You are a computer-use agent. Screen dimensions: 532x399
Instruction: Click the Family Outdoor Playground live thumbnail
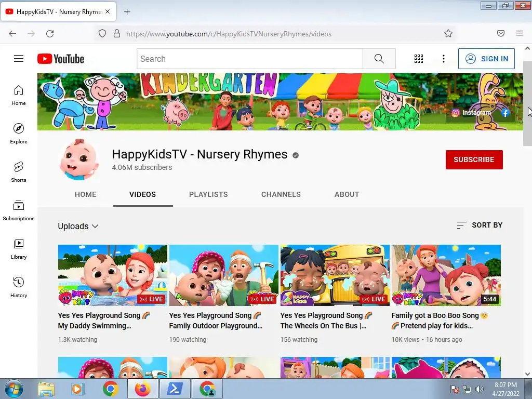tap(223, 275)
